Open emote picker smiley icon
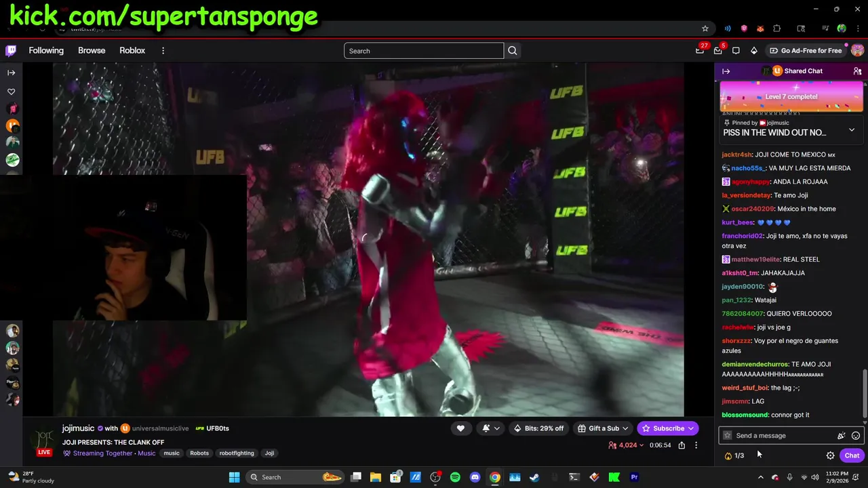The image size is (868, 488). pyautogui.click(x=856, y=436)
